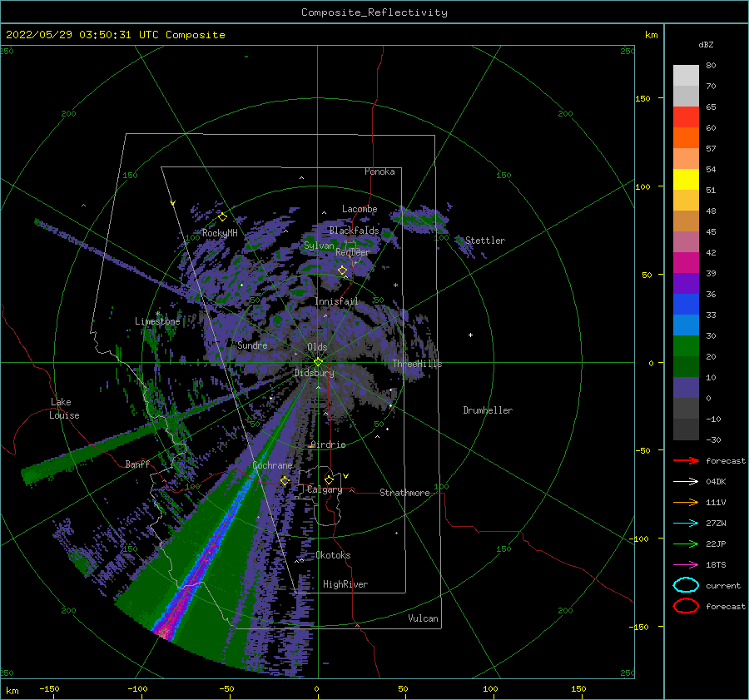The image size is (749, 700).
Task: Click the Airdrie city label
Action: 328,444
